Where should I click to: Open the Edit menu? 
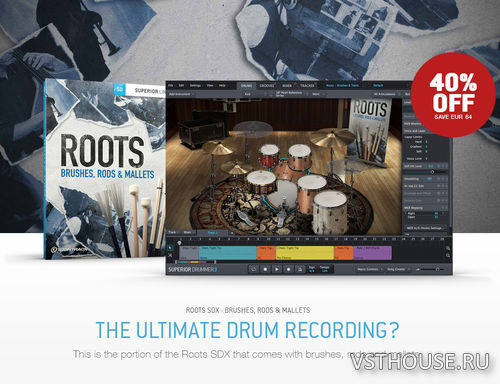pos(181,86)
